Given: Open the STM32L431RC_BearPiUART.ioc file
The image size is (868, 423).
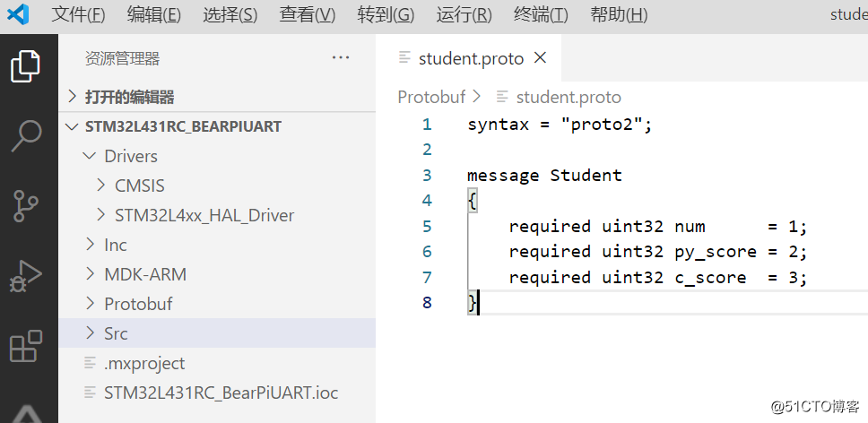Looking at the screenshot, I should click(221, 393).
